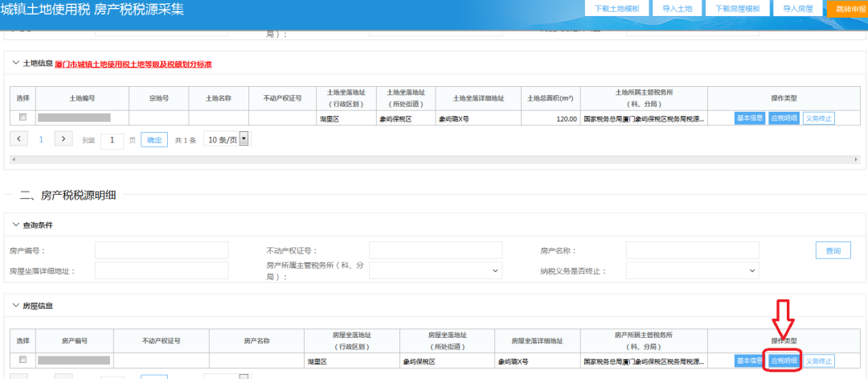Click the 导入土地 button
Image resolution: width=868 pixels, height=379 pixels.
(x=677, y=9)
